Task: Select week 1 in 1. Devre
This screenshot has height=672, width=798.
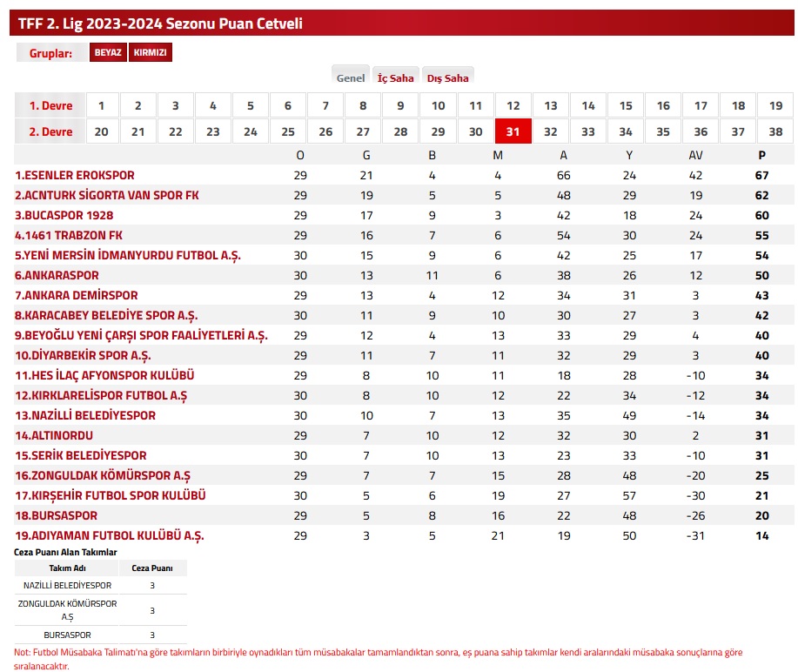Action: click(102, 105)
